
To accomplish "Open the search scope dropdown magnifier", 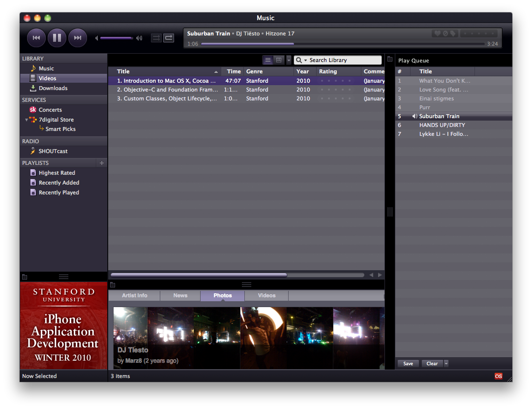I will (301, 60).
